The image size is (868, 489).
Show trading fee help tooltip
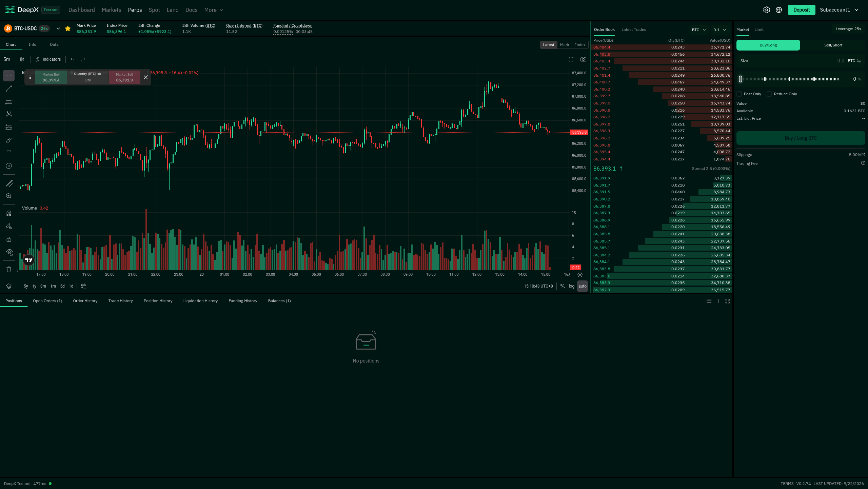coord(863,163)
